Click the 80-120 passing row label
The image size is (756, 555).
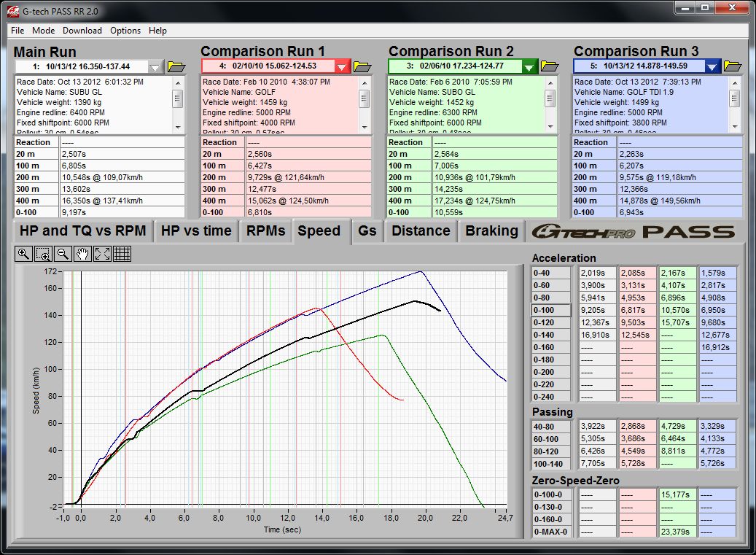pyautogui.click(x=551, y=452)
